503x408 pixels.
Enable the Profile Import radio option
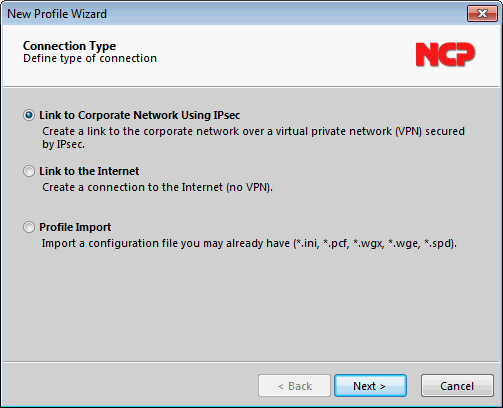(29, 227)
